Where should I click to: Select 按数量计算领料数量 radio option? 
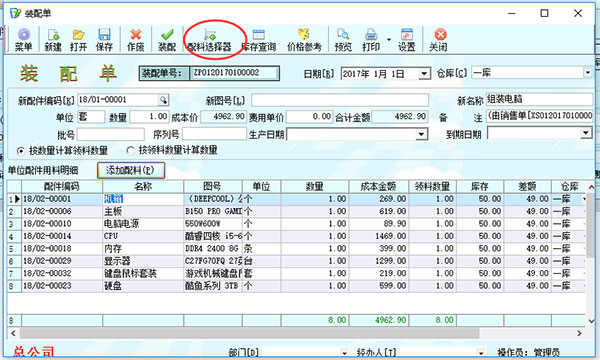pos(21,151)
